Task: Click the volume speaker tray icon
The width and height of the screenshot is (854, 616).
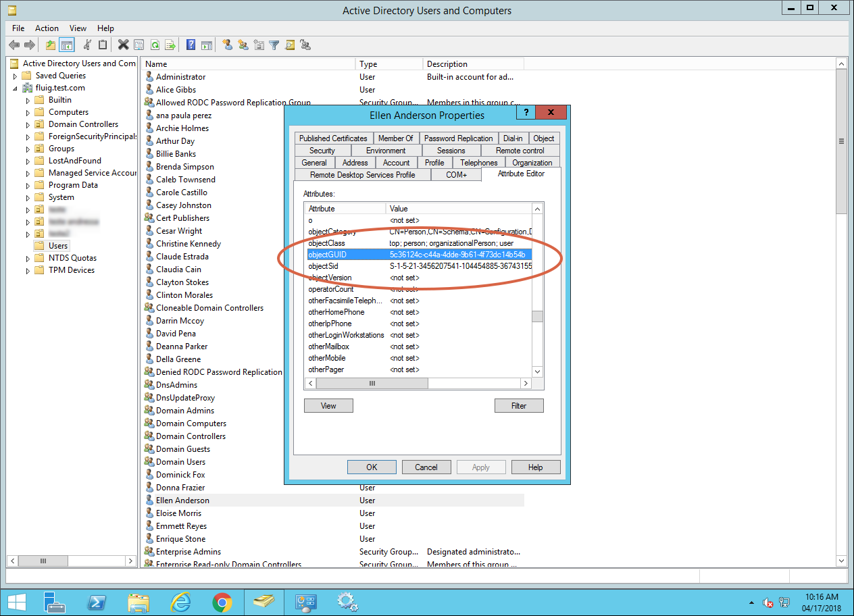Action: coord(768,602)
